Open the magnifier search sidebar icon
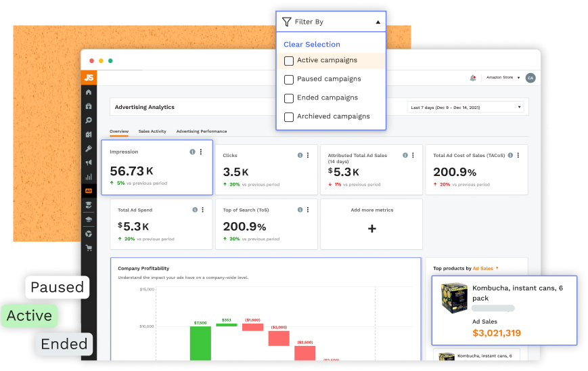 tap(89, 121)
